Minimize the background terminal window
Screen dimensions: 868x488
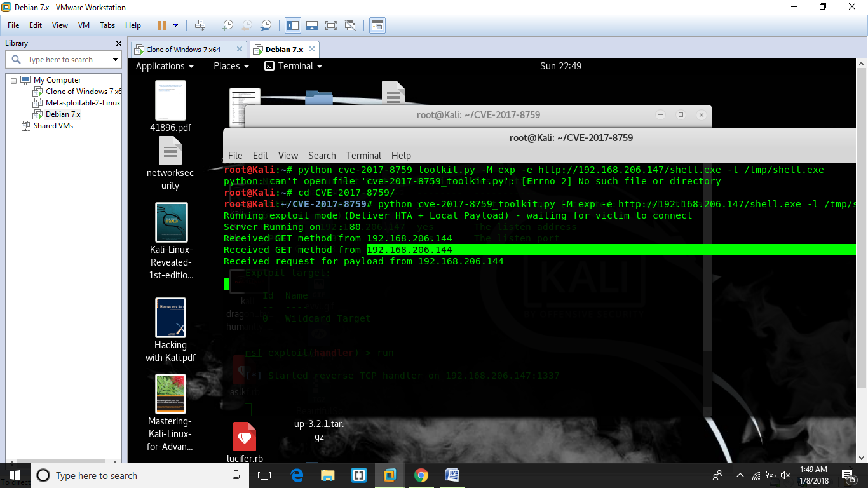(x=661, y=115)
